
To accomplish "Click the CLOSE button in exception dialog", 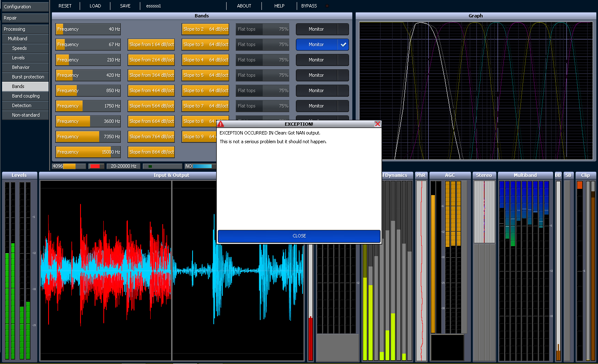I will 299,236.
